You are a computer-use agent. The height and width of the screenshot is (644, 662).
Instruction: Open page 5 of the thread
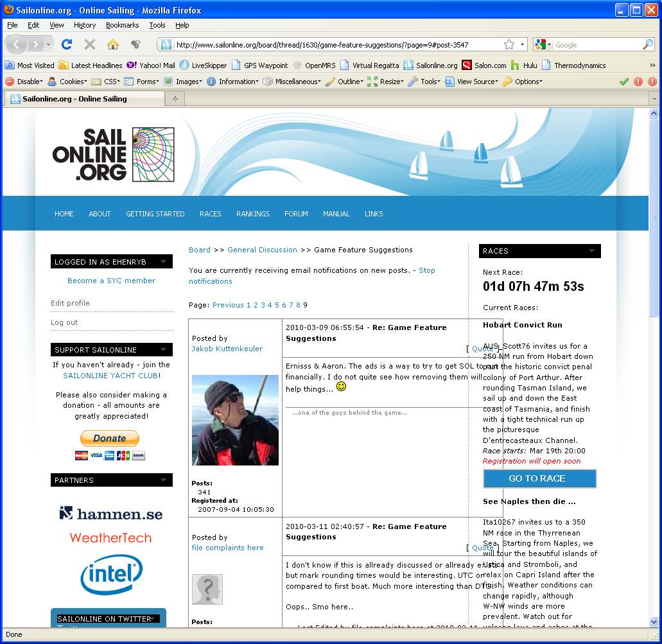coord(277,305)
